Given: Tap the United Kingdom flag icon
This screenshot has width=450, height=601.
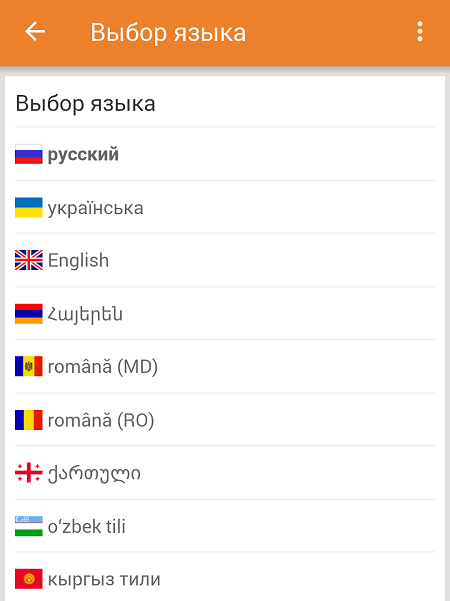Looking at the screenshot, I should coord(29,260).
